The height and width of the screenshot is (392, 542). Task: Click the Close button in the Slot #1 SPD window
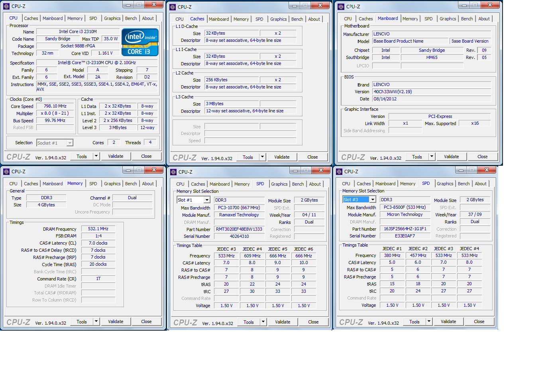pyautogui.click(x=313, y=322)
